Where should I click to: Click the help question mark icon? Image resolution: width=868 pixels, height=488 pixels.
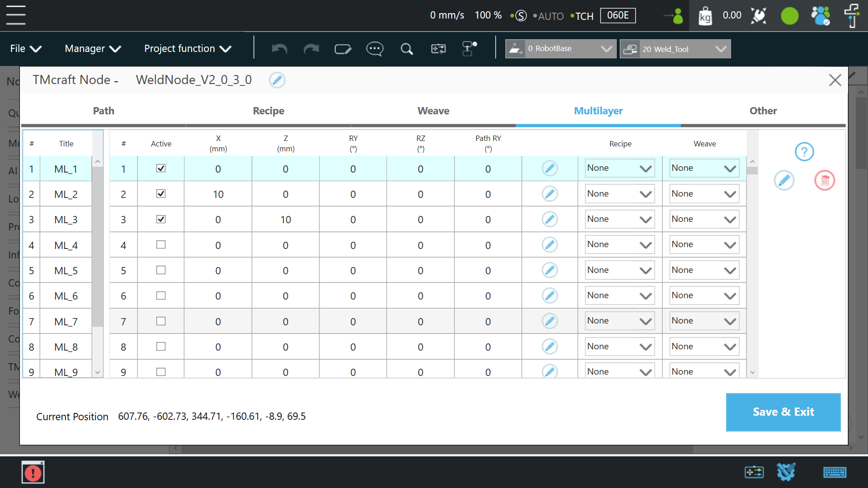804,152
